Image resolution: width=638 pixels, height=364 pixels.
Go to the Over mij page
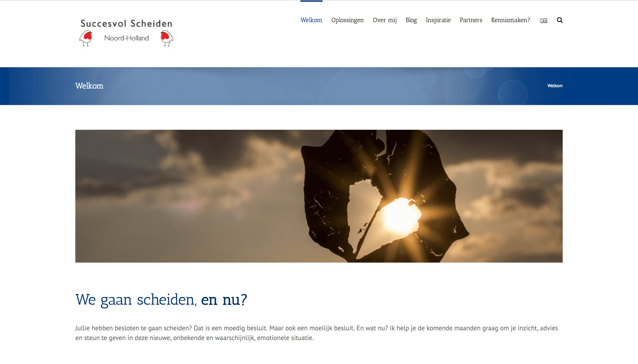[385, 20]
